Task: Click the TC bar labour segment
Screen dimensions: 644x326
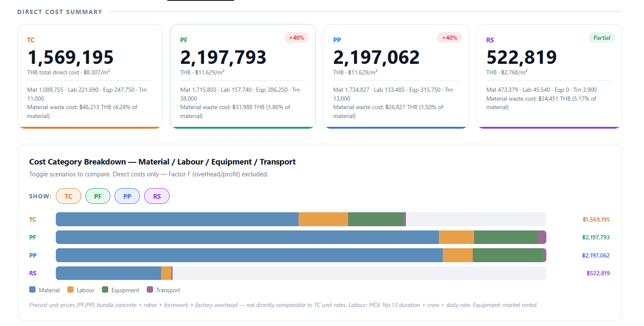Action: pyautogui.click(x=323, y=219)
